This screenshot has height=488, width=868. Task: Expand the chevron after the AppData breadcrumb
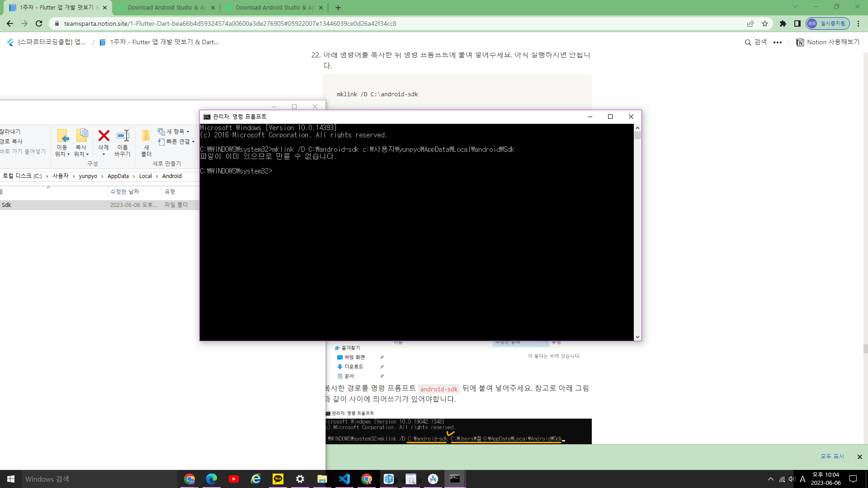(134, 176)
